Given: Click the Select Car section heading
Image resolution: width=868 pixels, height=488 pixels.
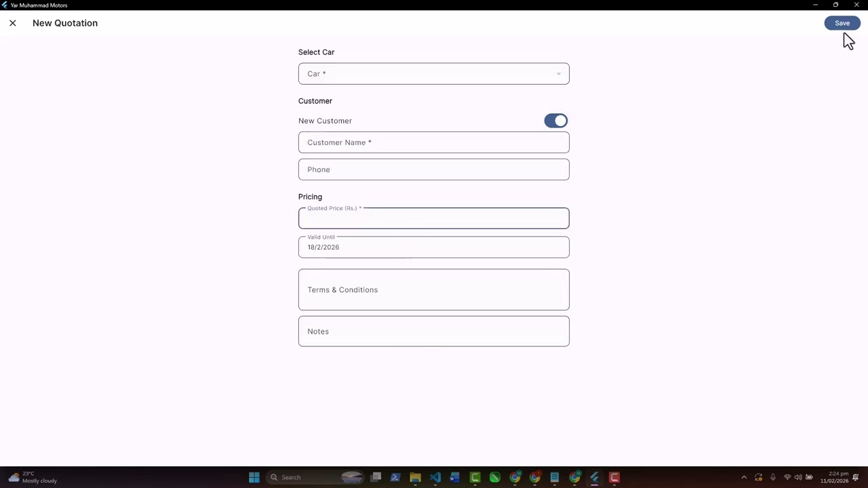Looking at the screenshot, I should [316, 52].
